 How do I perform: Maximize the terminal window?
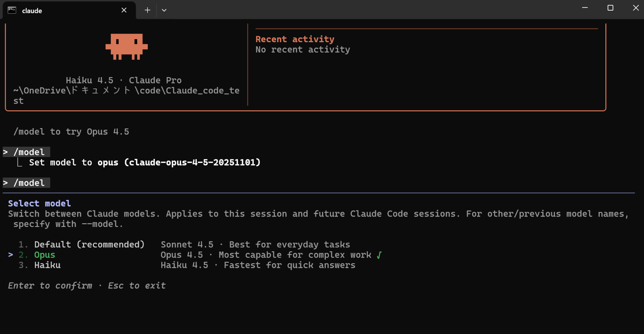point(610,8)
